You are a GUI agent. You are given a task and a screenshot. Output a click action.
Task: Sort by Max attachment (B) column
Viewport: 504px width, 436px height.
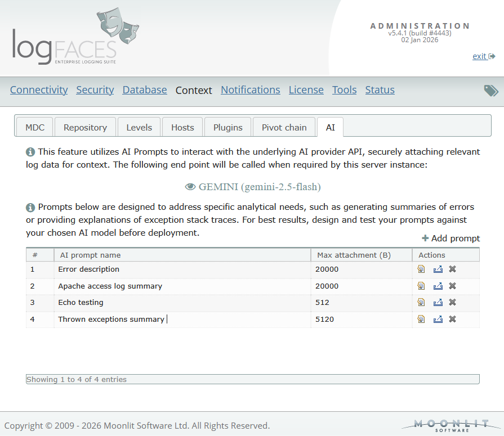[x=360, y=255]
